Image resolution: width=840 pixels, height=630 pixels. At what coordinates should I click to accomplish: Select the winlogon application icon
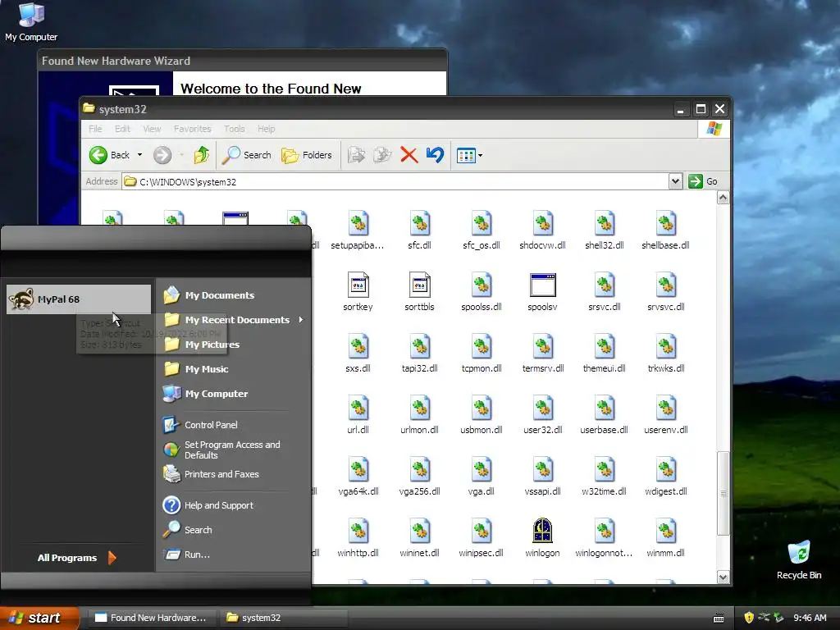coord(543,531)
